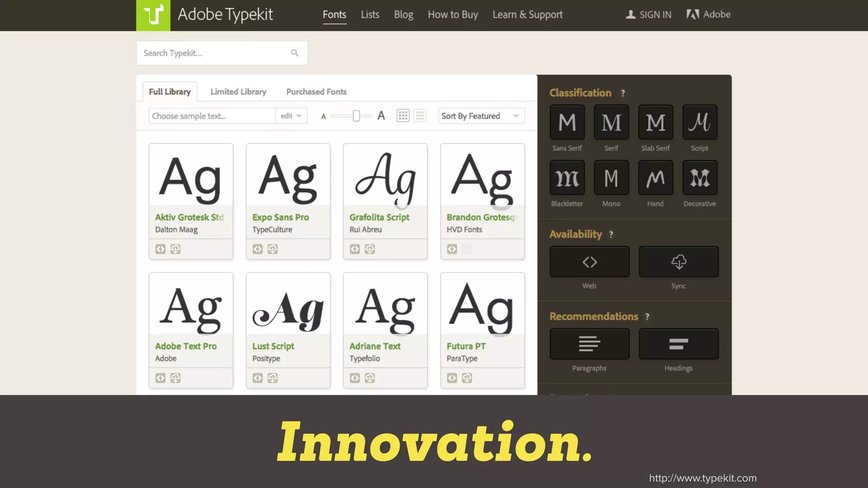Click the sample size slider handle

356,116
